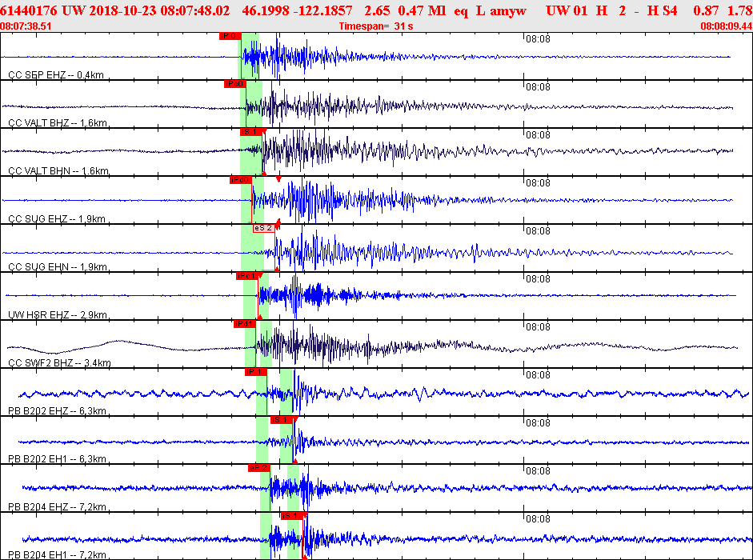Select the eS 2 pick flag on SUG EHN
Screen dimensions: 753x560
click(263, 228)
